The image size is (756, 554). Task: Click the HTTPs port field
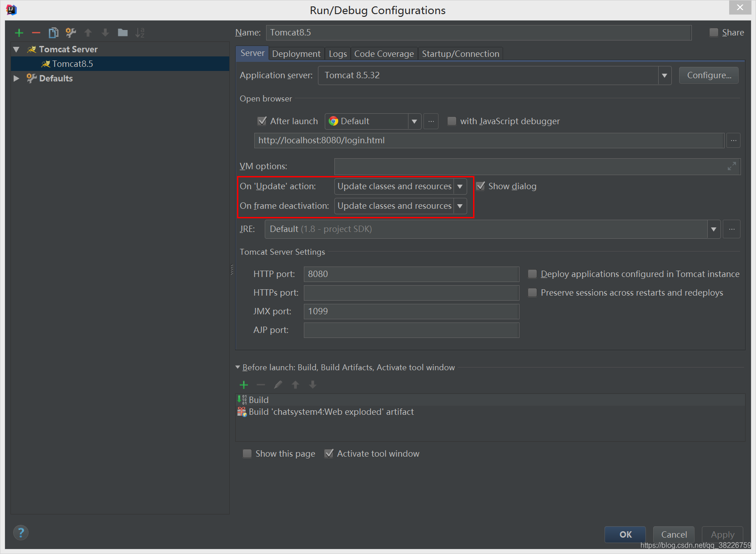click(411, 293)
